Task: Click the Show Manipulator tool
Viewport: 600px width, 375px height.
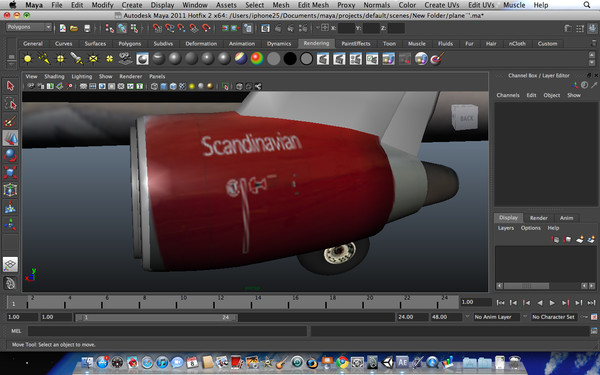Action: click(10, 225)
